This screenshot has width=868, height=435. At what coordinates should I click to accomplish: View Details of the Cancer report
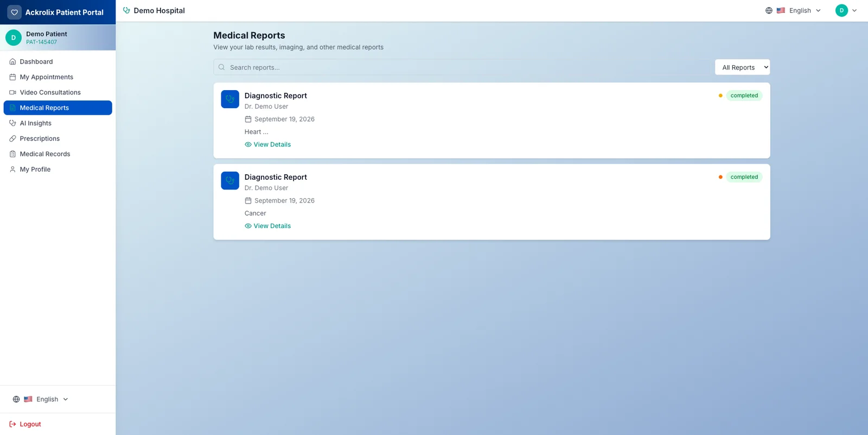(x=268, y=226)
